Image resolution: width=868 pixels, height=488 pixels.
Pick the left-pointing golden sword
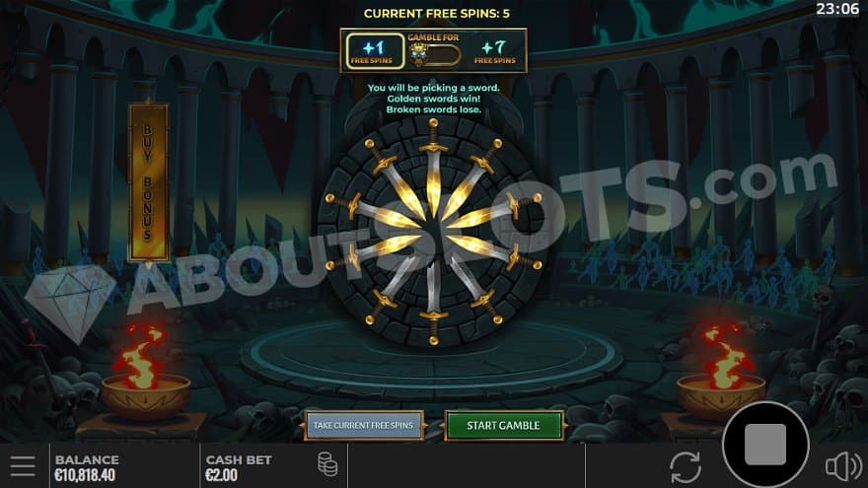[372, 211]
